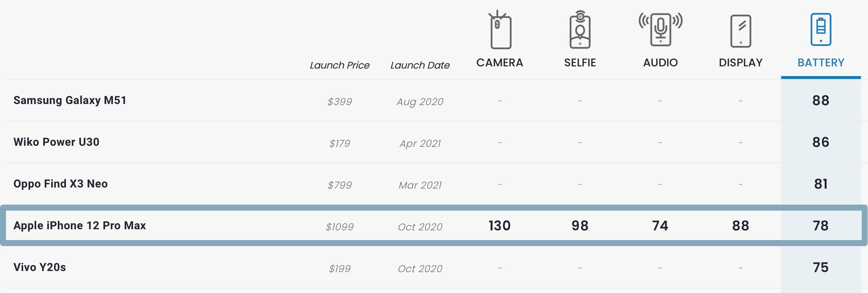The image size is (868, 293).
Task: Select the DISPLAY tab label
Action: (x=740, y=63)
